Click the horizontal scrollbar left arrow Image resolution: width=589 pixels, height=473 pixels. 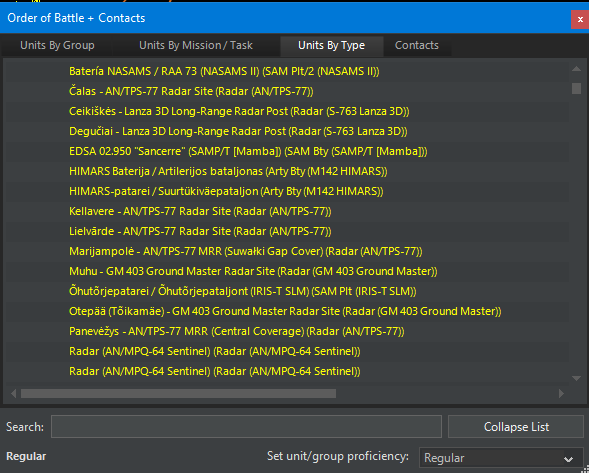pyautogui.click(x=14, y=393)
